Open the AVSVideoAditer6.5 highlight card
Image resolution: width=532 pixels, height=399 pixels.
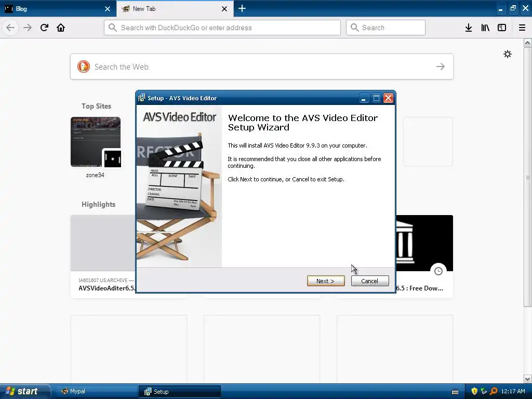pos(103,257)
